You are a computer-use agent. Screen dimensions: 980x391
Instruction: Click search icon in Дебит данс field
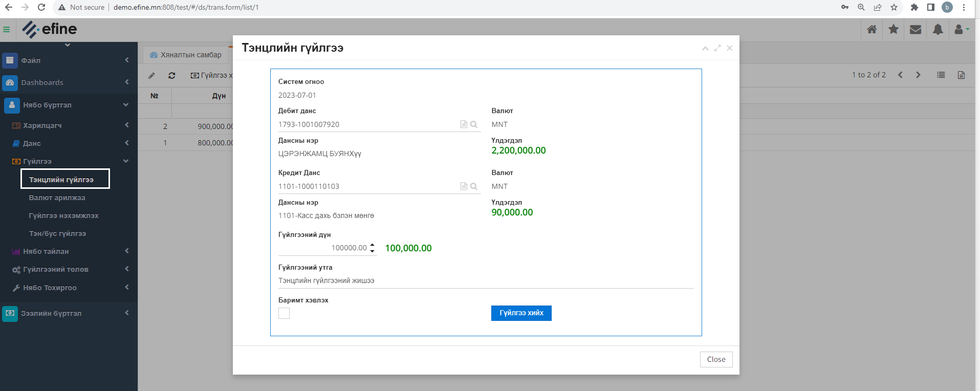[x=474, y=124]
